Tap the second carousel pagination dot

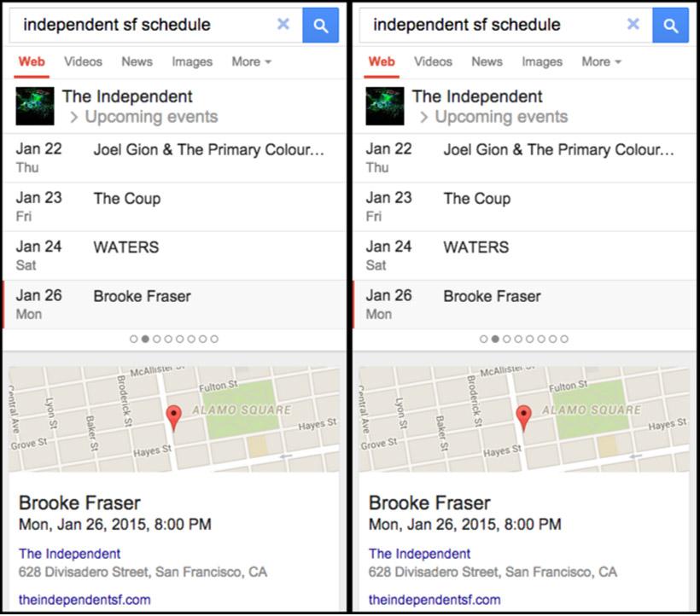[x=147, y=339]
